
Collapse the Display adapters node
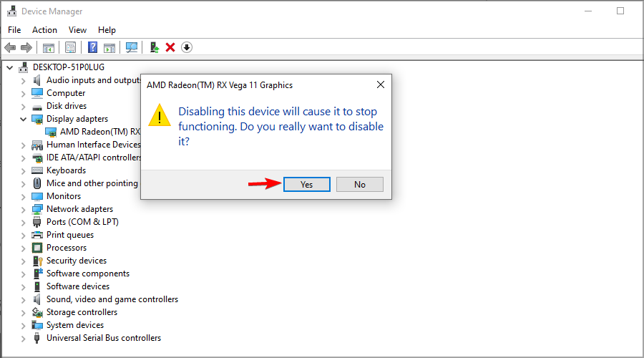(x=23, y=119)
